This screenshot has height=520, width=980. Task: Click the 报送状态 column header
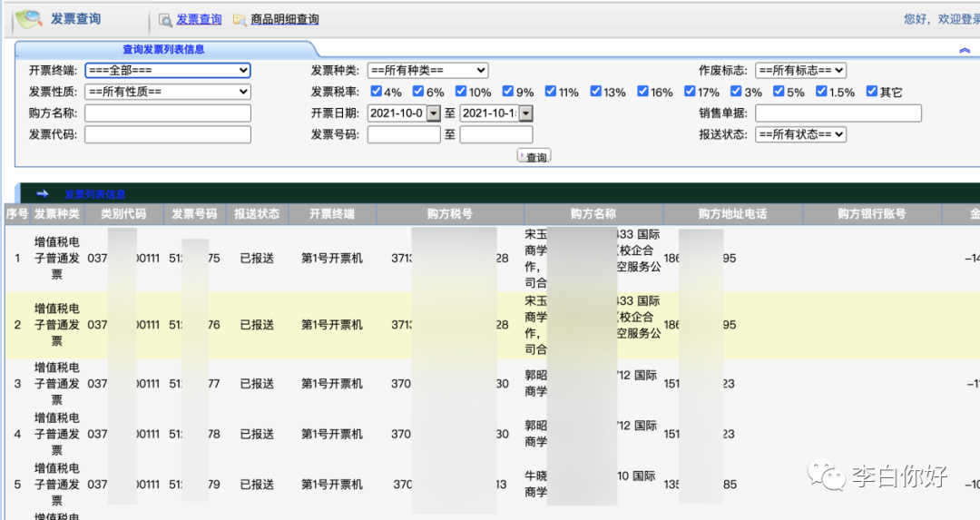click(257, 214)
